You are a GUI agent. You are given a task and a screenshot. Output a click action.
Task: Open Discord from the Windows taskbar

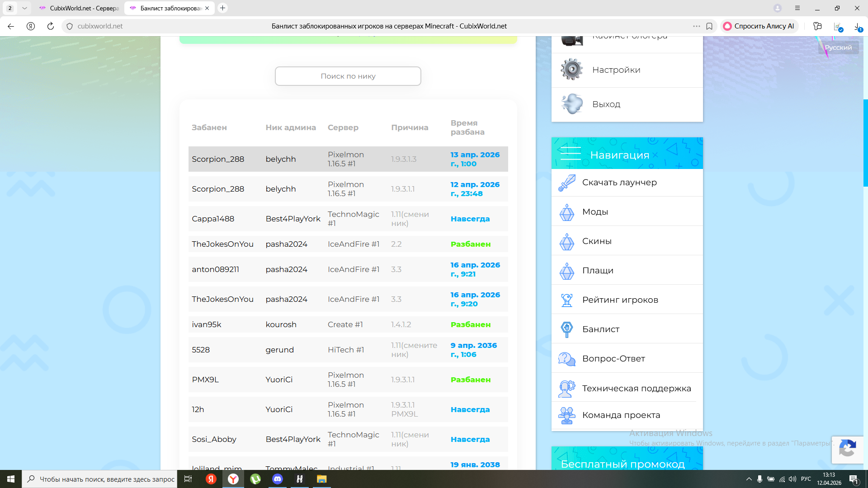click(277, 479)
